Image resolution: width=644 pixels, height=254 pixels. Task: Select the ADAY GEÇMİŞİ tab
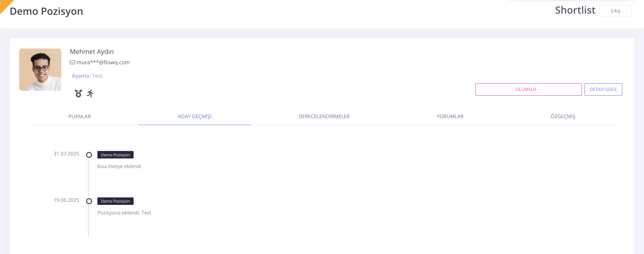coord(195,116)
